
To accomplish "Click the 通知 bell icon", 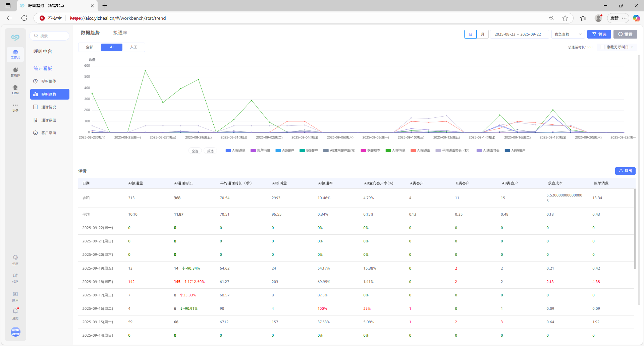I will click(15, 313).
